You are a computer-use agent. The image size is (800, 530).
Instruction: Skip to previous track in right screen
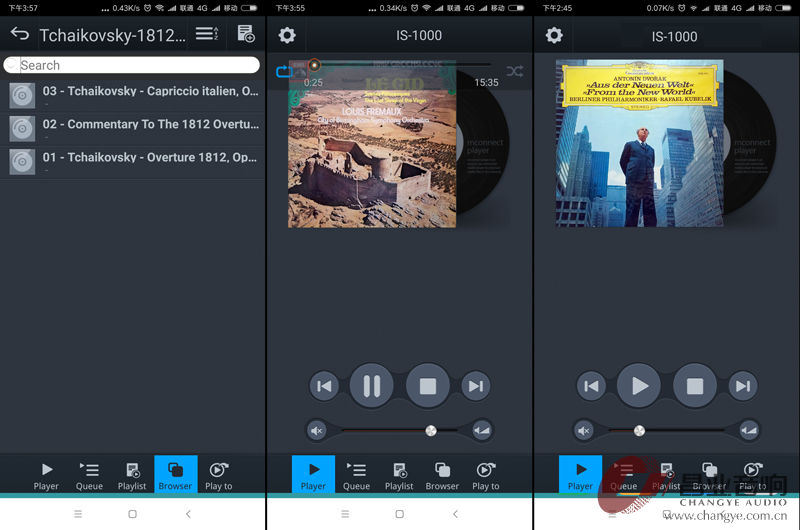click(x=591, y=386)
